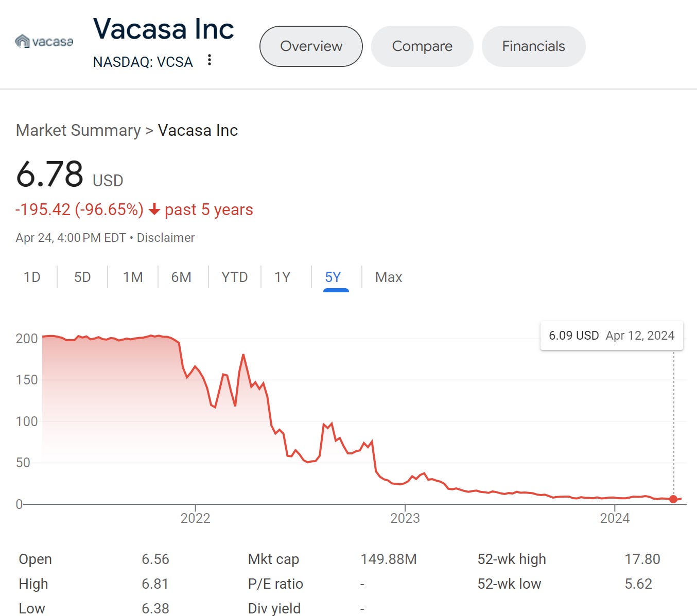697x616 pixels.
Task: Click the Market Summary breadcrumb link
Action: pyautogui.click(x=78, y=130)
